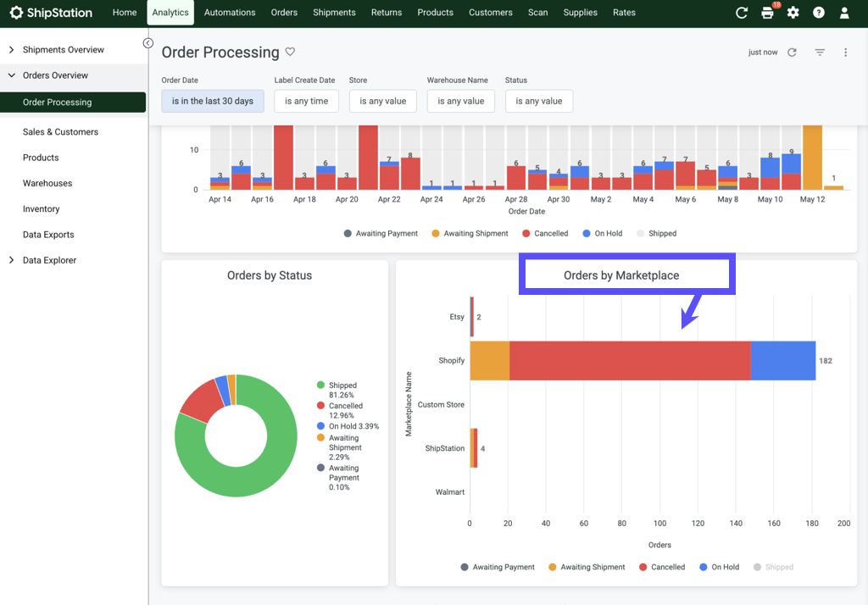Click the Orders by Status title
The width and height of the screenshot is (868, 605).
(270, 275)
